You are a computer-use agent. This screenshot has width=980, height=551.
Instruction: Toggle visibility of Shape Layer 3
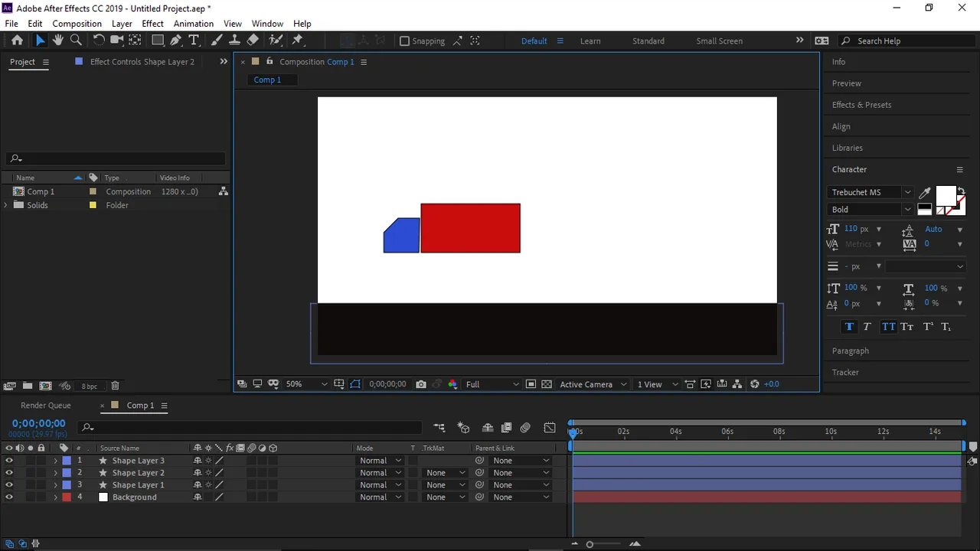(x=9, y=461)
